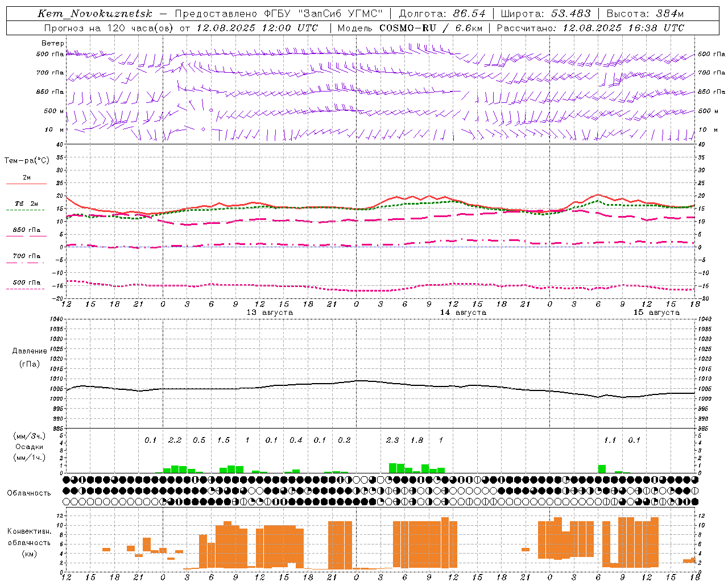Click the Облачность cloudiness label
The height and width of the screenshot is (582, 728).
(x=29, y=493)
